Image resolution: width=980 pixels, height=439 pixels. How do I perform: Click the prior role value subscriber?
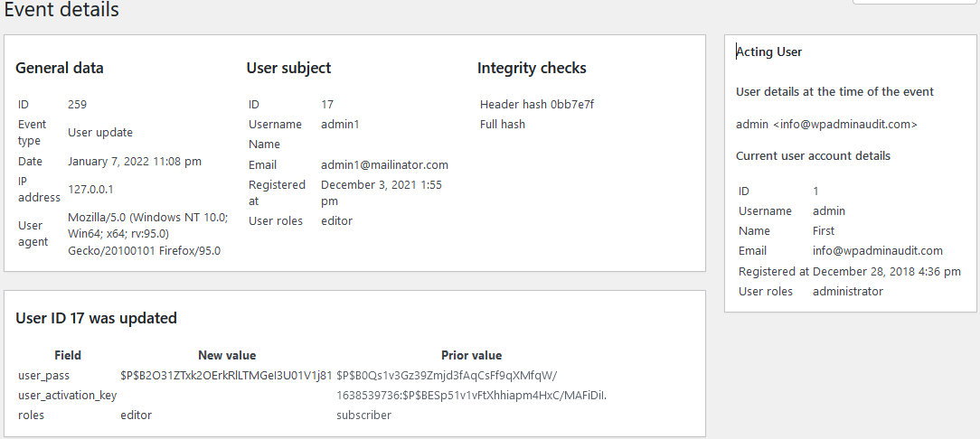click(x=363, y=415)
